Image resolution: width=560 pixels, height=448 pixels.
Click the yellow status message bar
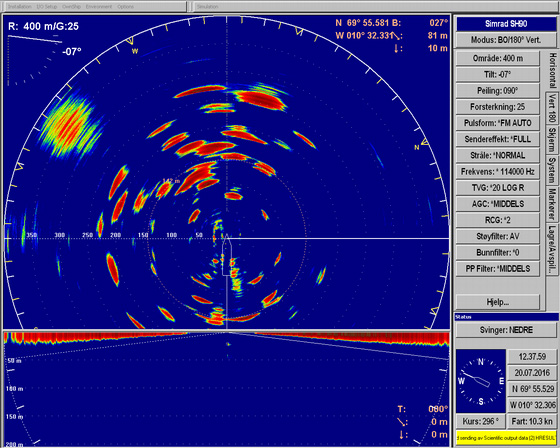(506, 438)
